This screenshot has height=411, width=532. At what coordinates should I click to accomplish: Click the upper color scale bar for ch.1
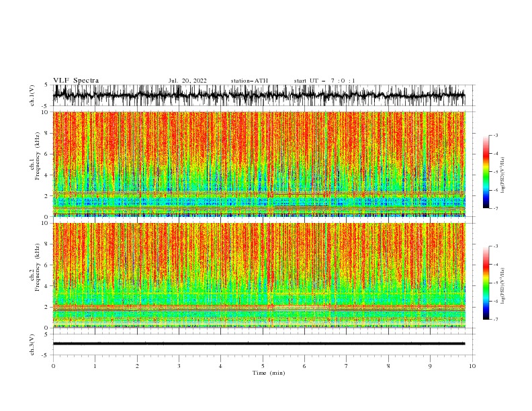click(486, 172)
